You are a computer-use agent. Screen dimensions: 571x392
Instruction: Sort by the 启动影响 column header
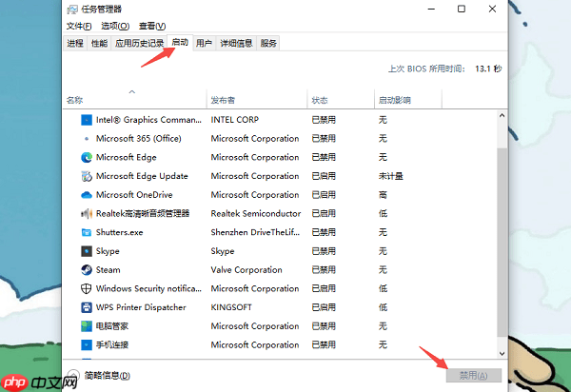(x=408, y=99)
